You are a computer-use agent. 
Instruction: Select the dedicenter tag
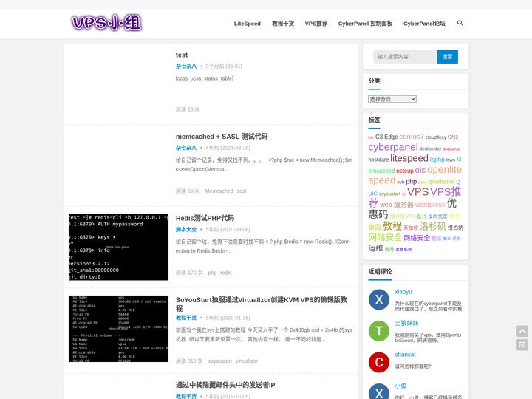[430, 149]
